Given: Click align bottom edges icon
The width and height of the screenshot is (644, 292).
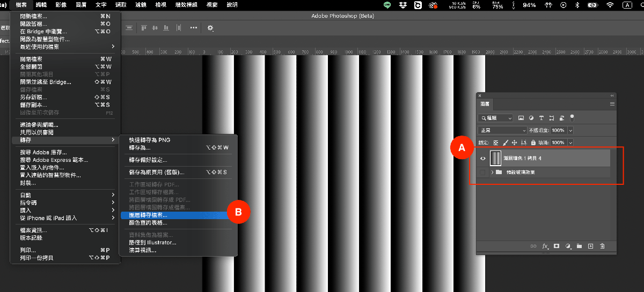Looking at the screenshot, I should (x=165, y=27).
